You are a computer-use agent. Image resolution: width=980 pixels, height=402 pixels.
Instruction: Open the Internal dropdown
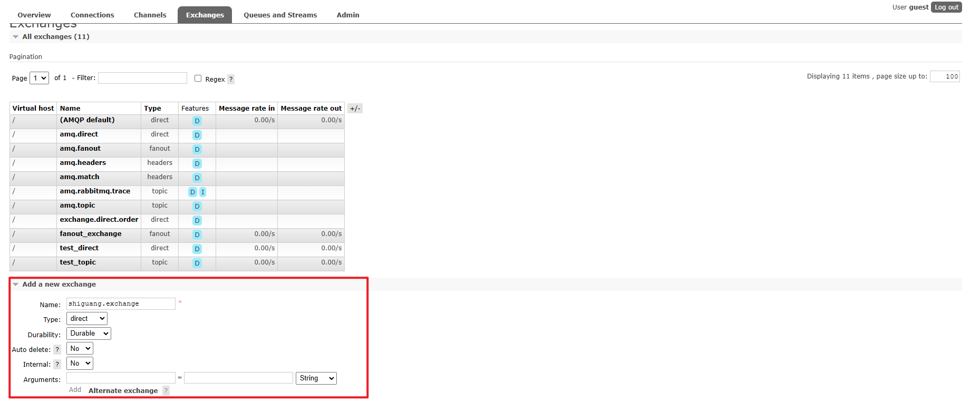(80, 363)
